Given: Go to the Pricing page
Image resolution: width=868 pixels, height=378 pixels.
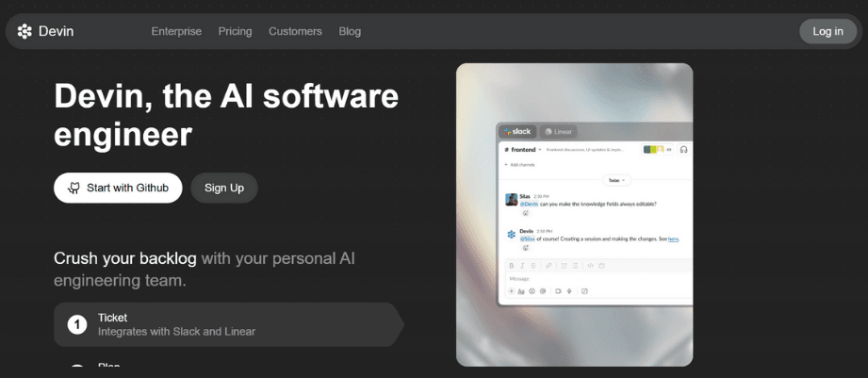Looking at the screenshot, I should [235, 31].
